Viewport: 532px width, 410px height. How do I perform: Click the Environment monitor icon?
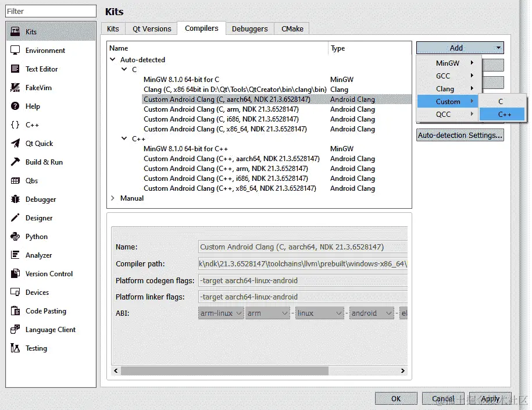(x=15, y=50)
